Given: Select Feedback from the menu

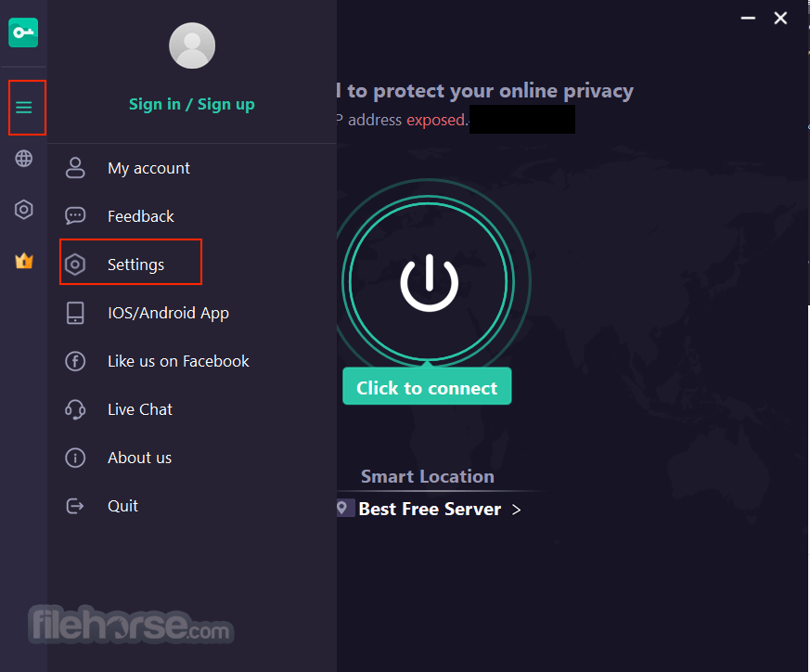Looking at the screenshot, I should coord(192,216).
